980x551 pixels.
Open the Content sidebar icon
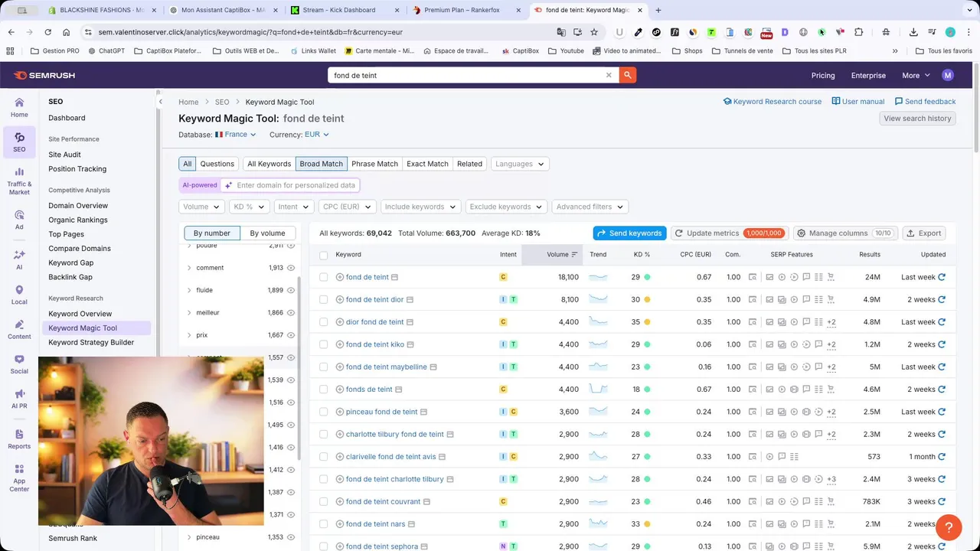[19, 330]
